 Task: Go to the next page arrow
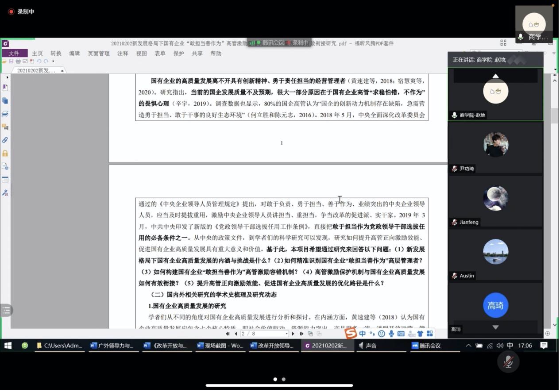pyautogui.click(x=293, y=334)
